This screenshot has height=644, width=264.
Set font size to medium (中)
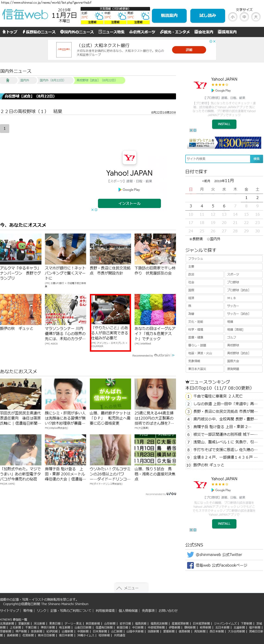tap(244, 17)
